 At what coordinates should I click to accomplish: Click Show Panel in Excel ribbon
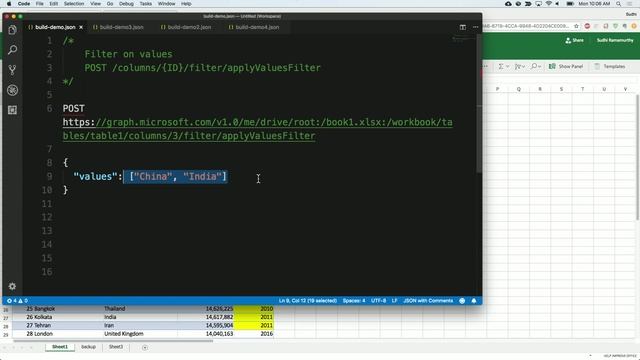pos(566,66)
